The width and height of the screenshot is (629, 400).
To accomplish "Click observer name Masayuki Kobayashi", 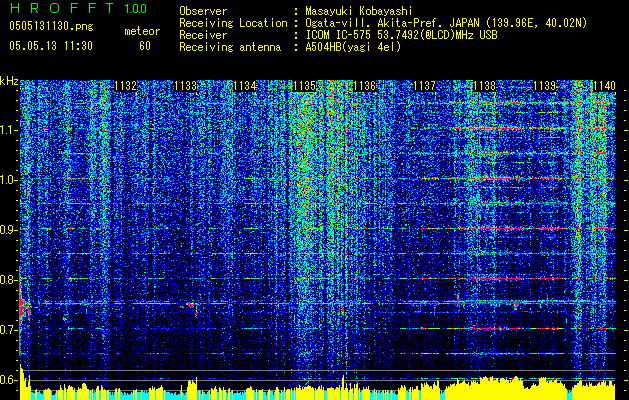I will (x=359, y=11).
